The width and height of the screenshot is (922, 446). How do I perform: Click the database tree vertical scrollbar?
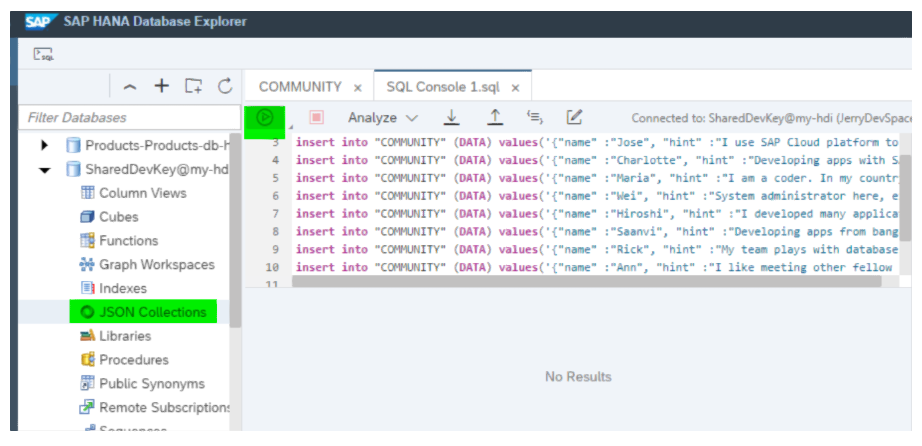tap(235, 230)
